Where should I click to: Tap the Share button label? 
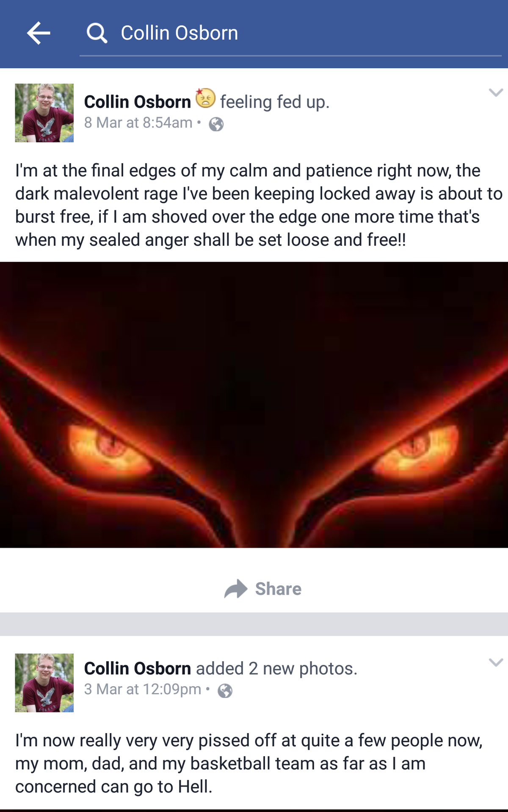point(278,589)
